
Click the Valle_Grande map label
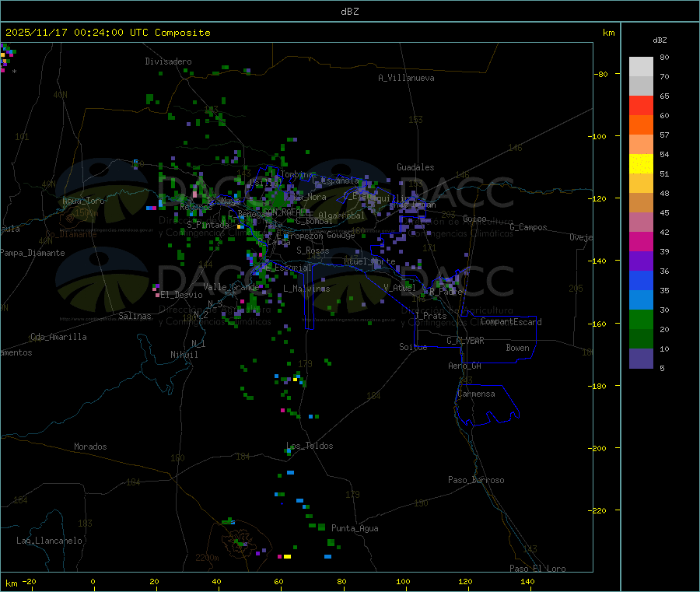231,287
